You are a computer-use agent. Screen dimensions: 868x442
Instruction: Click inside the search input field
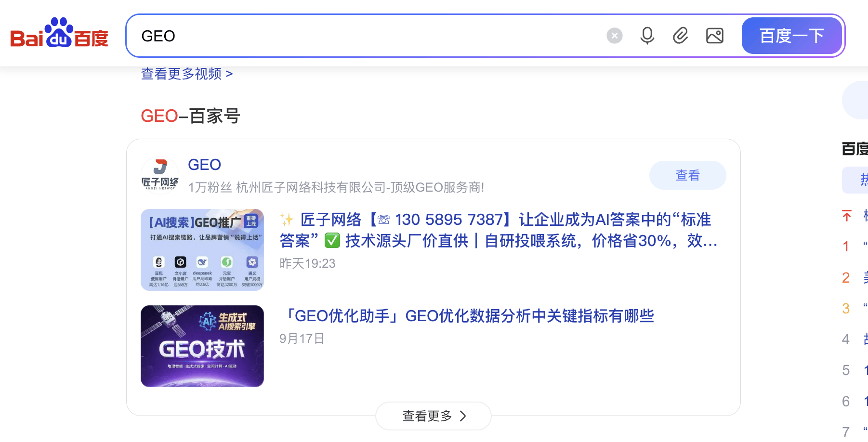click(x=337, y=36)
